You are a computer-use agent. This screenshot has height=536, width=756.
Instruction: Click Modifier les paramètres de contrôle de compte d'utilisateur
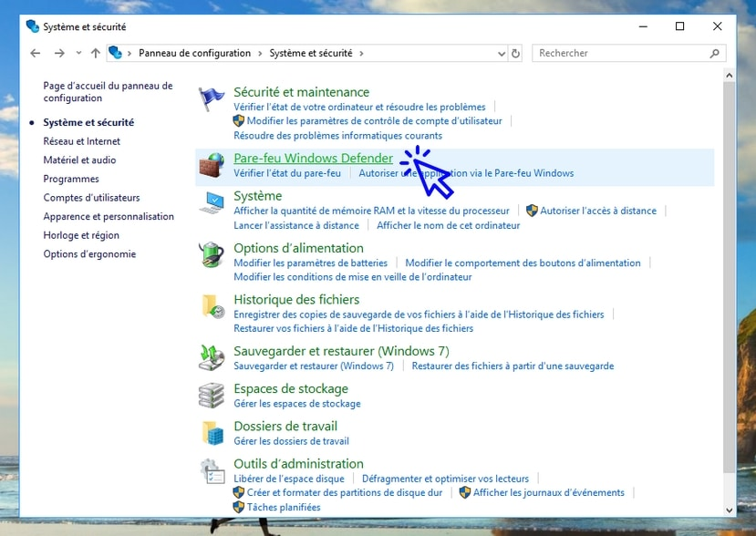click(374, 121)
